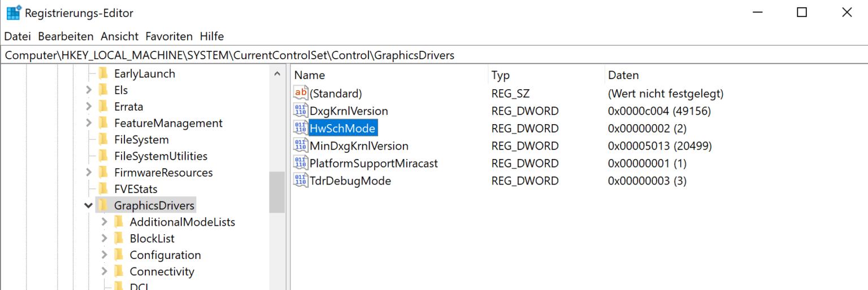
Task: Click data value 0x00000001 (1)
Action: point(647,163)
